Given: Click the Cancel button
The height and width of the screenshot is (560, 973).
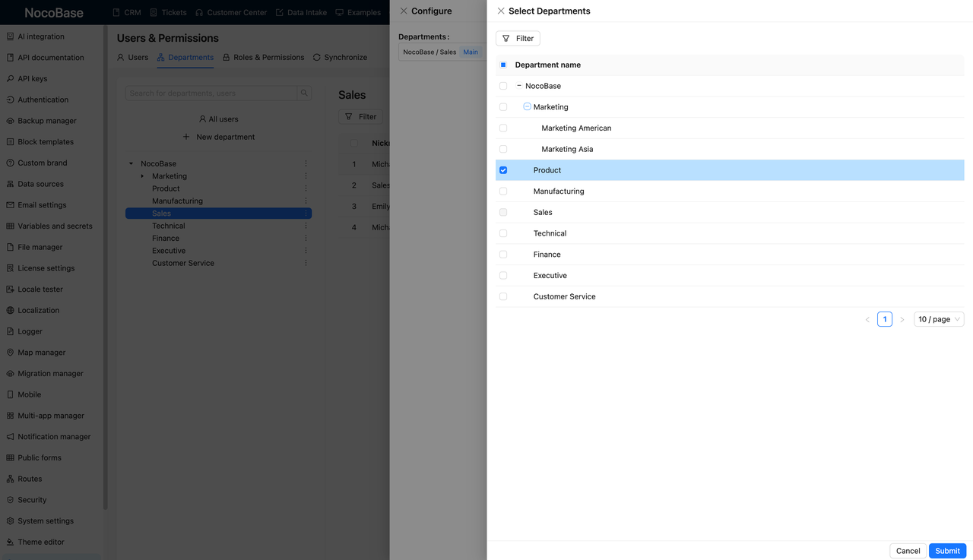Looking at the screenshot, I should tap(908, 551).
